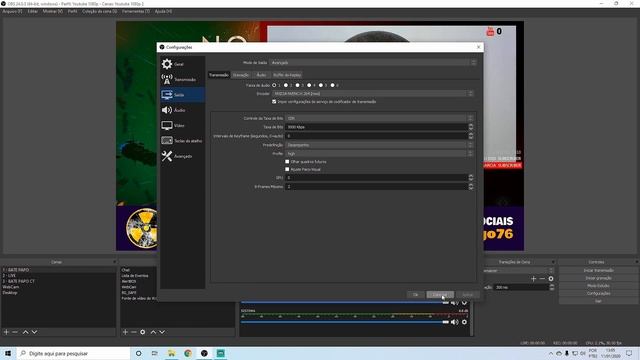Screen dimensions: 640x360
Task: Toggle 'Impor configurações do serviço' checkbox
Action: (274, 102)
